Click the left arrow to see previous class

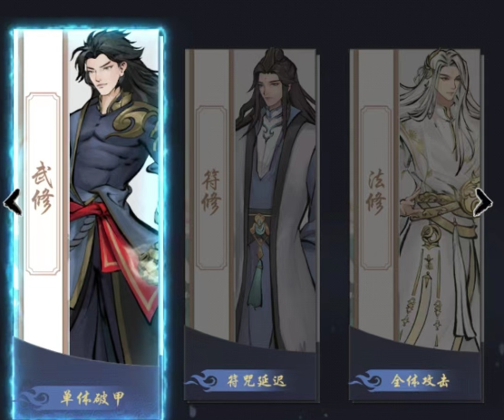12,202
